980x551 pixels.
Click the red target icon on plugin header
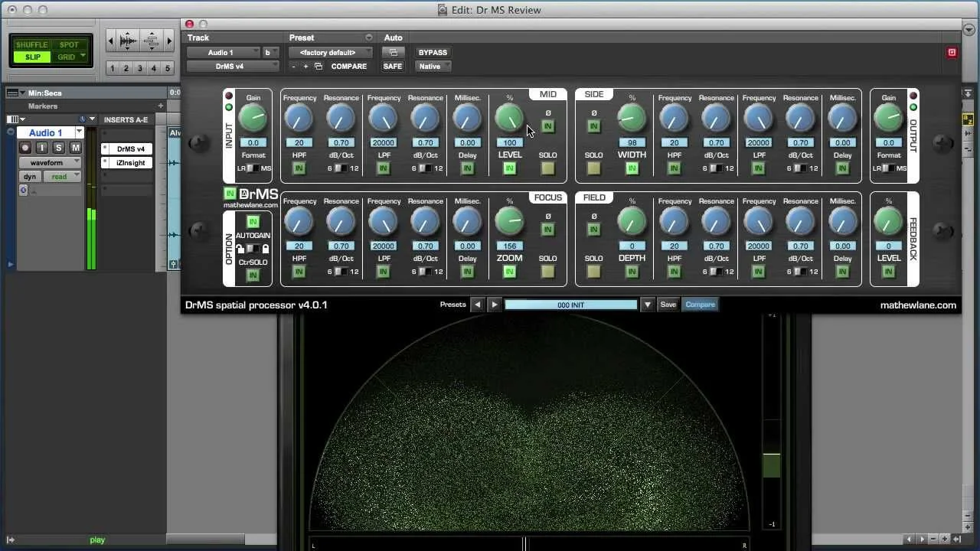click(952, 51)
